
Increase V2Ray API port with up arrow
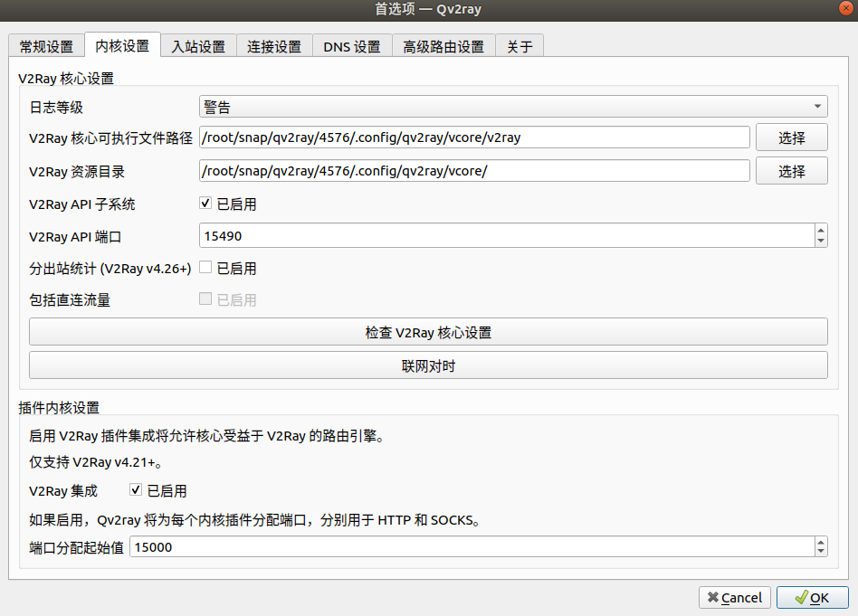pyautogui.click(x=820, y=231)
